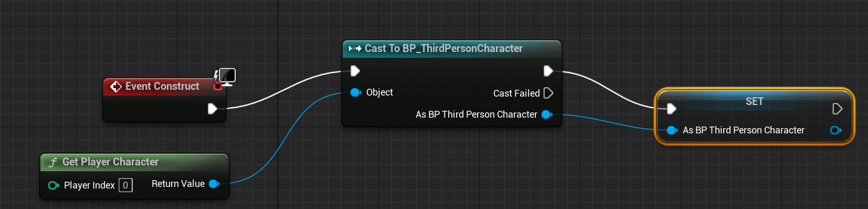Image resolution: width=868 pixels, height=209 pixels.
Task: Select the Cast To BP_ThirdPersonCharacter title
Action: point(443,48)
